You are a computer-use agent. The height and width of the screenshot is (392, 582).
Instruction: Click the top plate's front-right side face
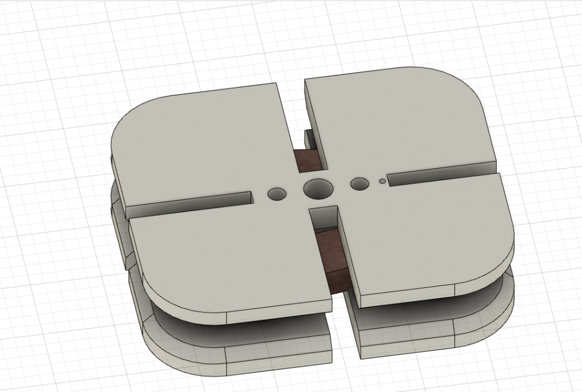click(x=407, y=295)
